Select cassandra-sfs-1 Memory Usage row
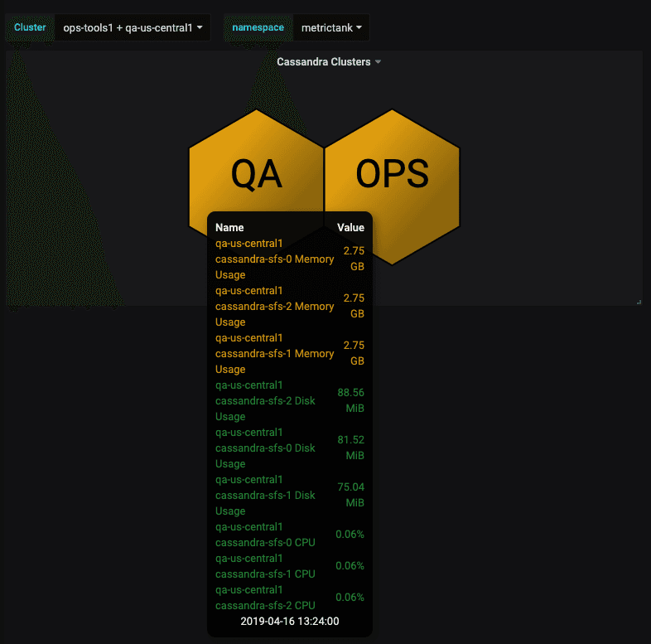Viewport: 651px width, 644px height. pyautogui.click(x=290, y=354)
